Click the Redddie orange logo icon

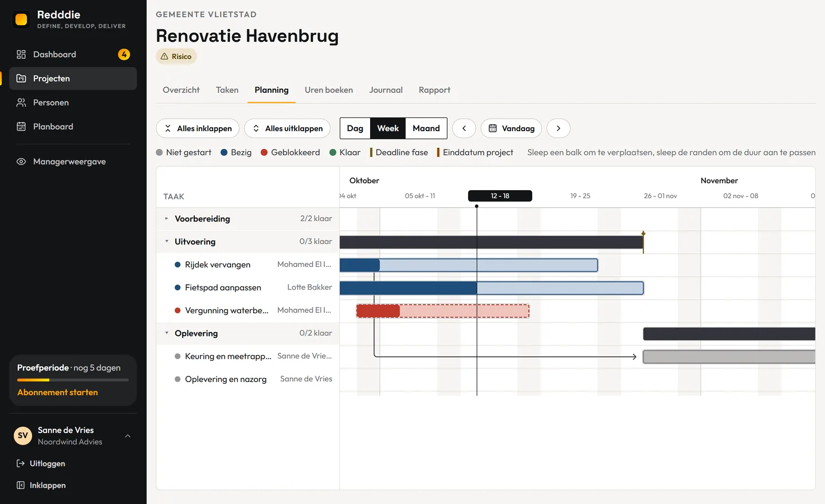click(x=21, y=19)
